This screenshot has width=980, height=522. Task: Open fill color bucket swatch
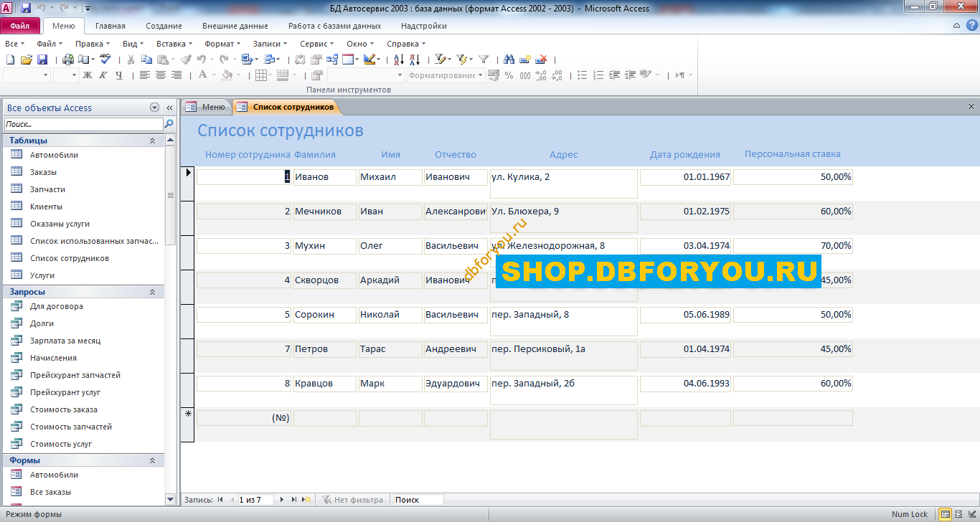[227, 75]
